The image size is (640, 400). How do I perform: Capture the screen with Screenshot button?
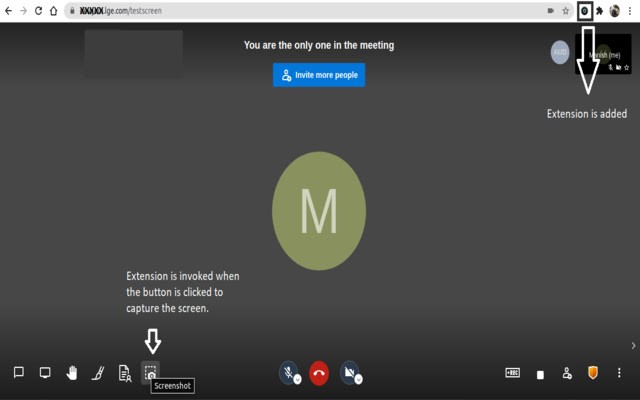point(150,372)
